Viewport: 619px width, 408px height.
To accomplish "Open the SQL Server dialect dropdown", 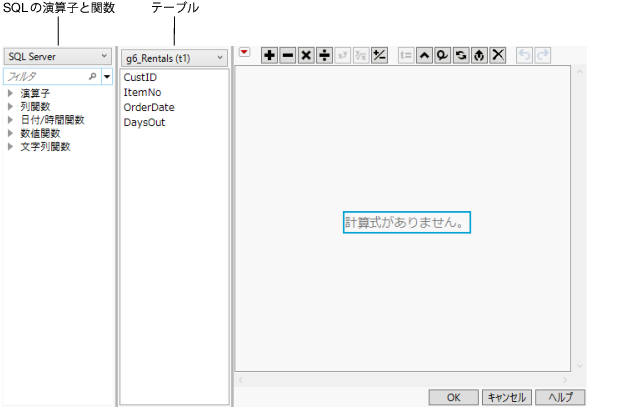I will [58, 56].
